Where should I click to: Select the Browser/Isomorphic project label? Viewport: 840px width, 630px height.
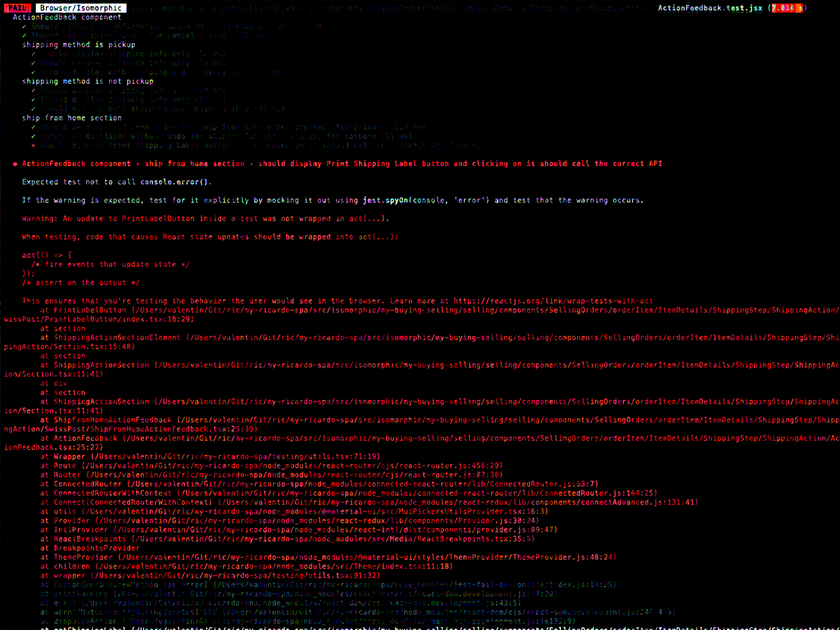coord(81,8)
